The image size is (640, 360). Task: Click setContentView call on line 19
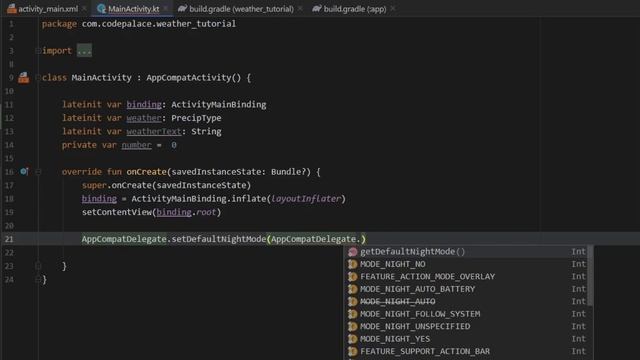117,212
